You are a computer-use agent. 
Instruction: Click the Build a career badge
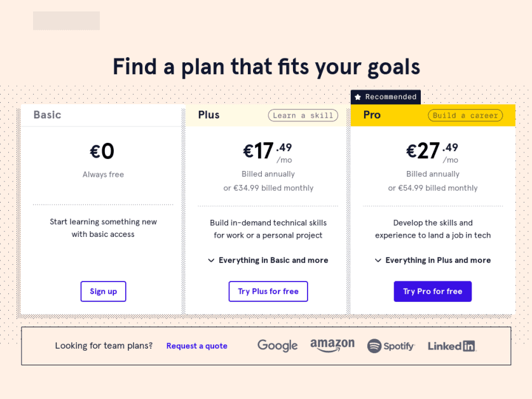(x=467, y=115)
